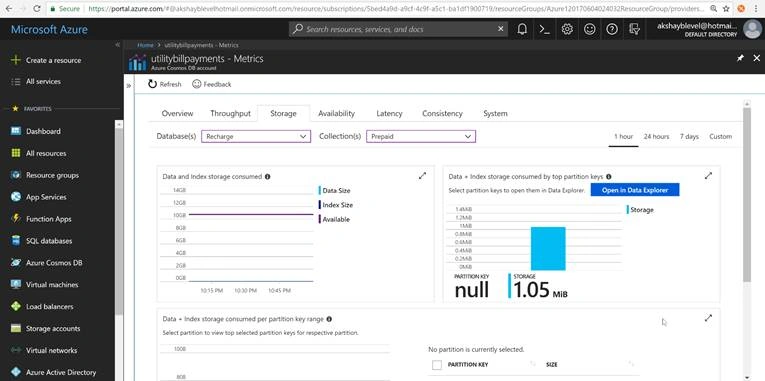Switch to the Overview tab
This screenshot has width=765, height=381.
[177, 113]
